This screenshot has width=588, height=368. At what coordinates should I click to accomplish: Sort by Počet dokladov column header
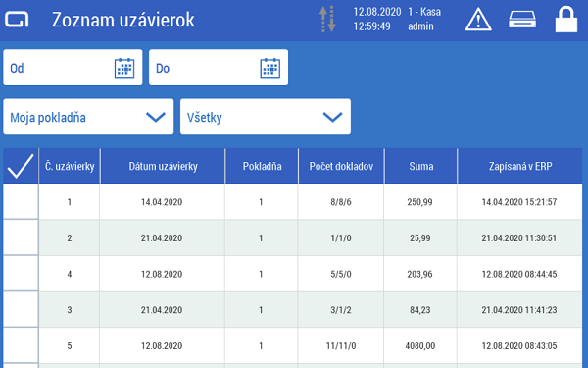(x=341, y=166)
